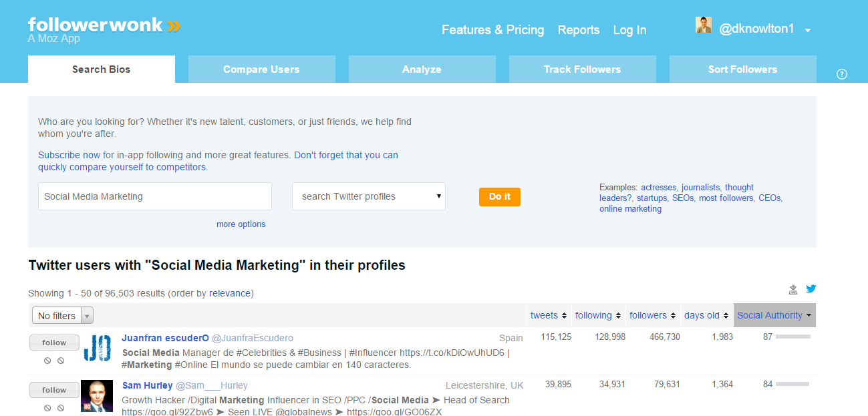Click the Social Media Marketing search field
Screen dimensions: 868x416
(155, 196)
